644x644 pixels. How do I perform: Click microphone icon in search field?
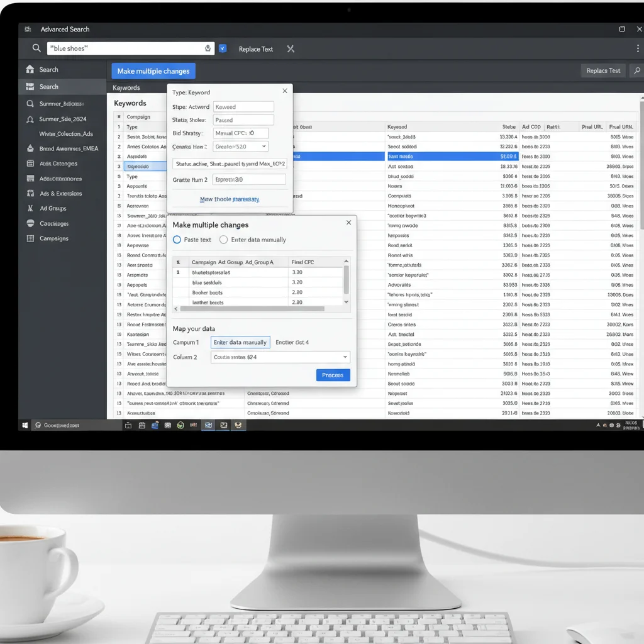coord(208,48)
